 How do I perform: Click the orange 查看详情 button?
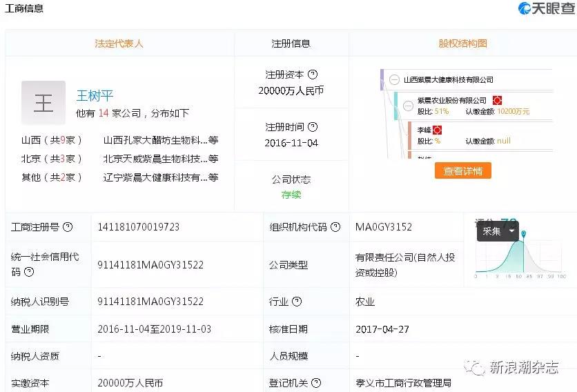462,171
